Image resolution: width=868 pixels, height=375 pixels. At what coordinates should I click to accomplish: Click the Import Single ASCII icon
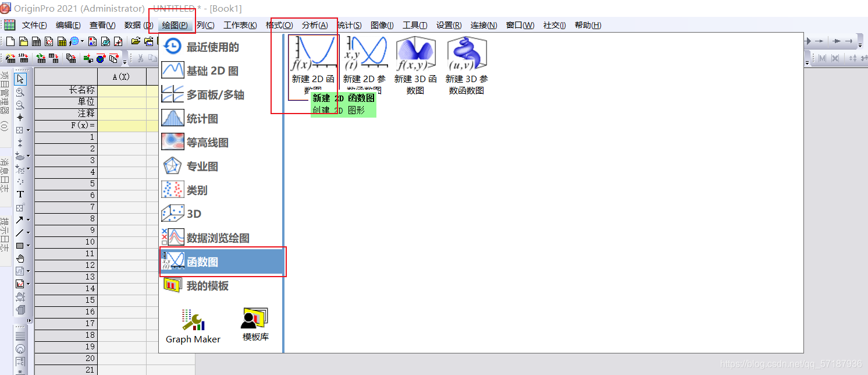pos(23,58)
